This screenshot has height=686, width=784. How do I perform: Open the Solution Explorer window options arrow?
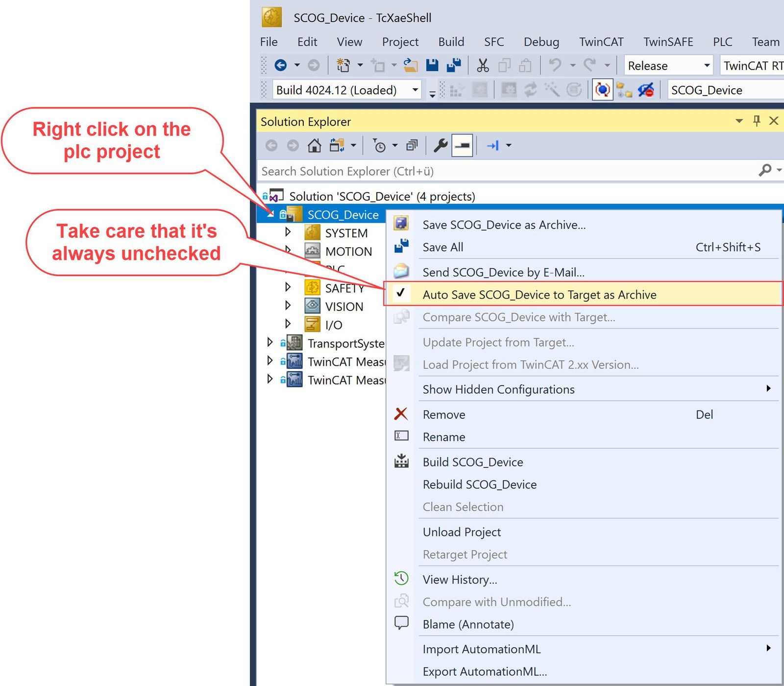(739, 121)
